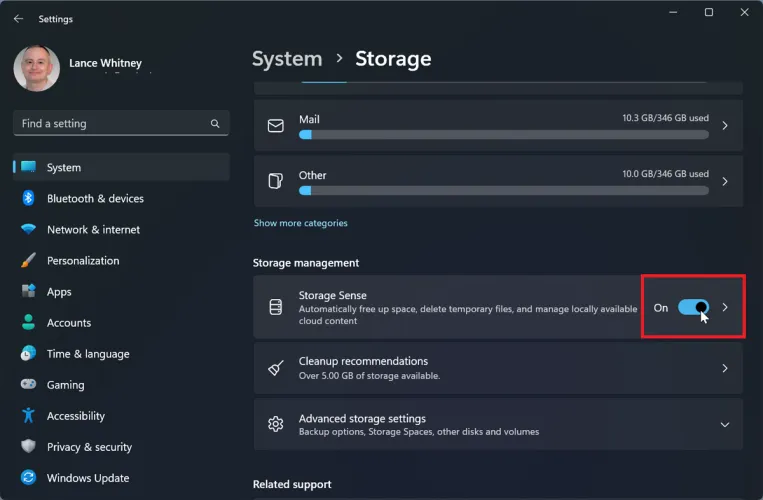Image resolution: width=763 pixels, height=500 pixels.
Task: Select the Accessibility figure icon
Action: (x=28, y=416)
